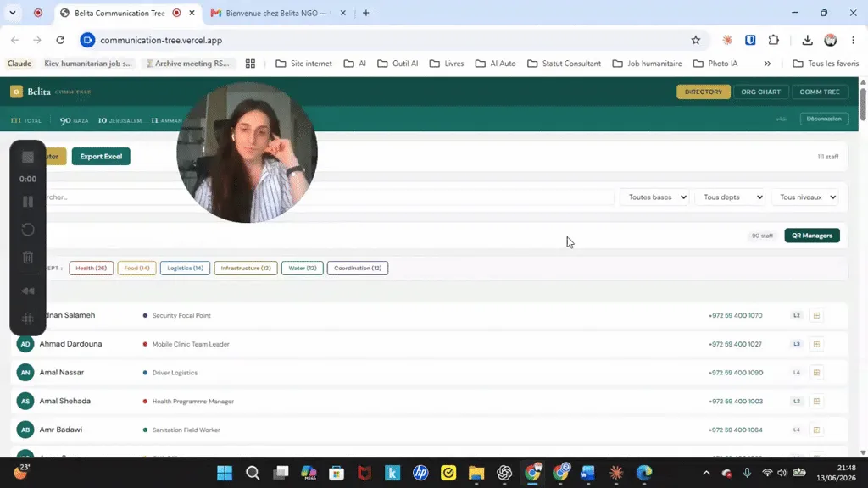Switch to the COMM TREE view
The width and height of the screenshot is (868, 488).
pyautogui.click(x=820, y=91)
